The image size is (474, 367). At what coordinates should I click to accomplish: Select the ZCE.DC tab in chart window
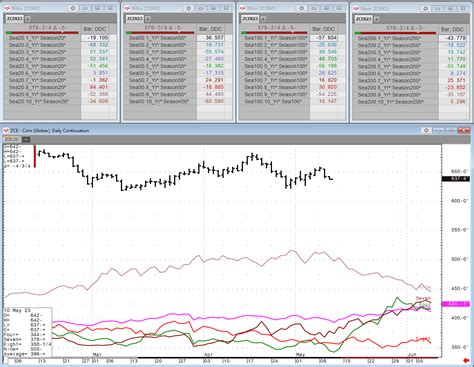[x=12, y=139]
